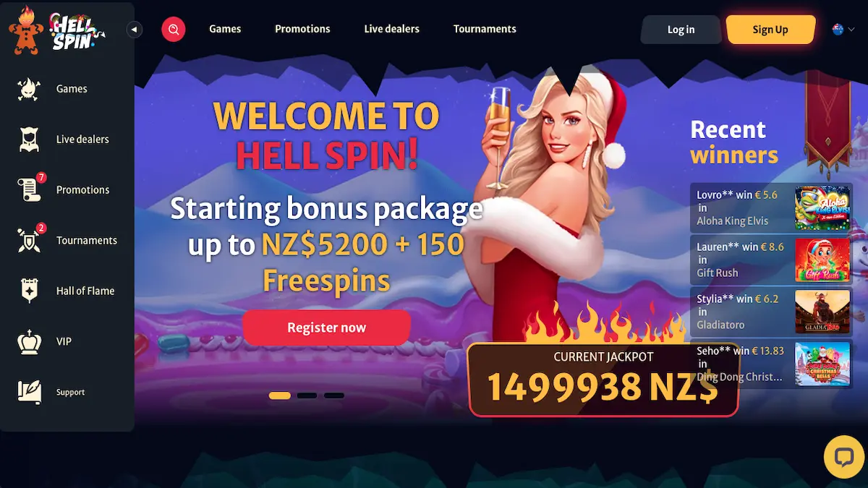Click the Promotions scroll icon with badge
Screen dimensions: 868x488
(30, 189)
